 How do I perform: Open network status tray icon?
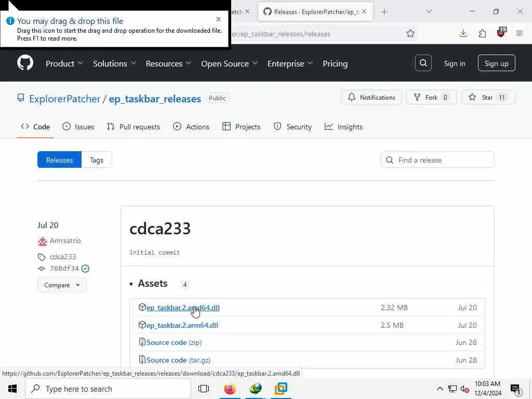tap(453, 389)
